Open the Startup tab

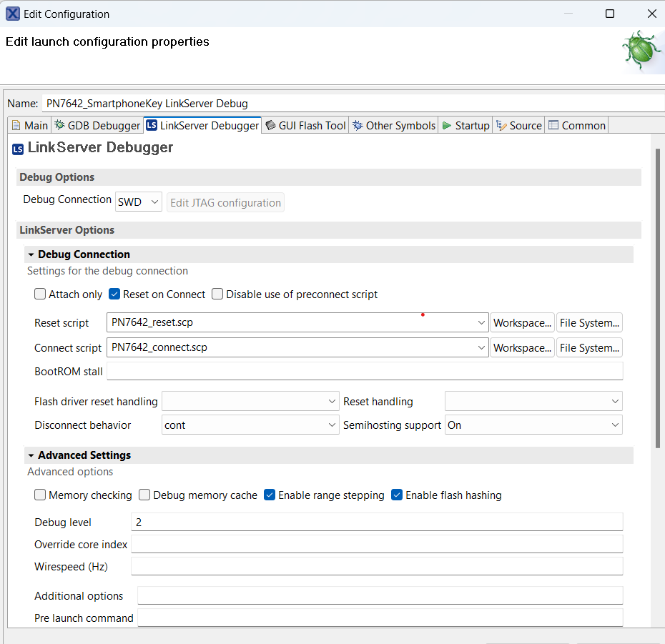(x=465, y=126)
